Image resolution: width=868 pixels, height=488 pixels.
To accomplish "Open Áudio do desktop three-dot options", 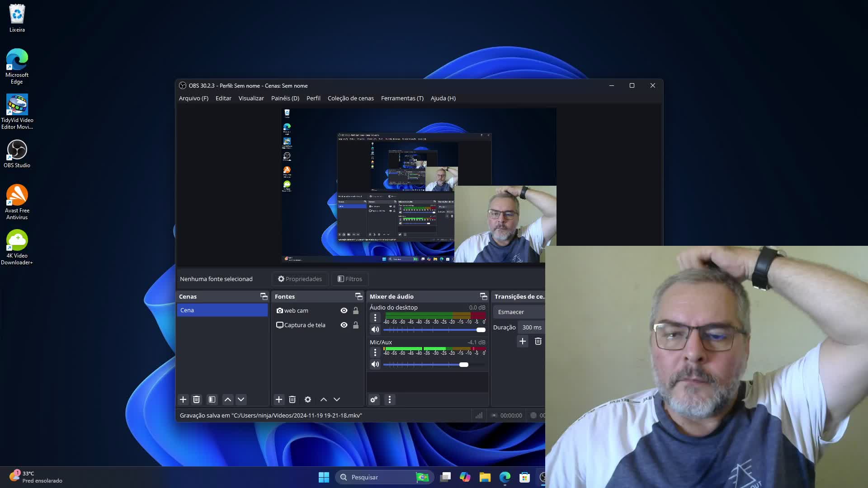I will pyautogui.click(x=375, y=318).
